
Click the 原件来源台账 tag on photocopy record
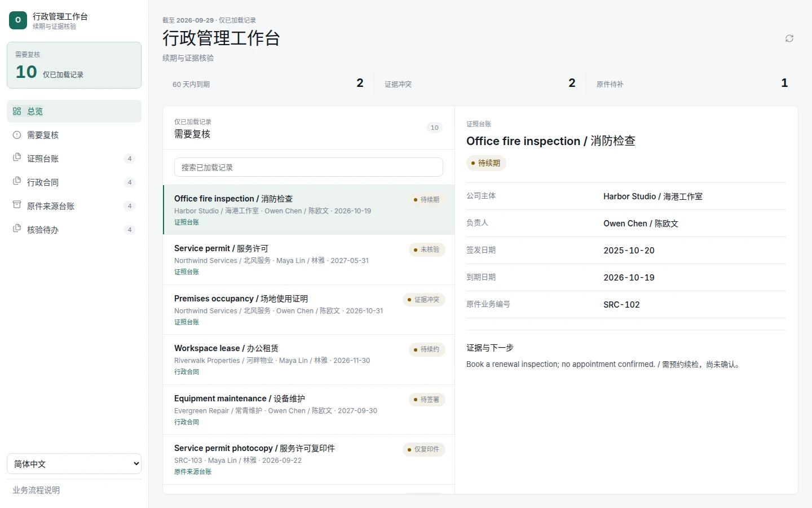tap(193, 472)
